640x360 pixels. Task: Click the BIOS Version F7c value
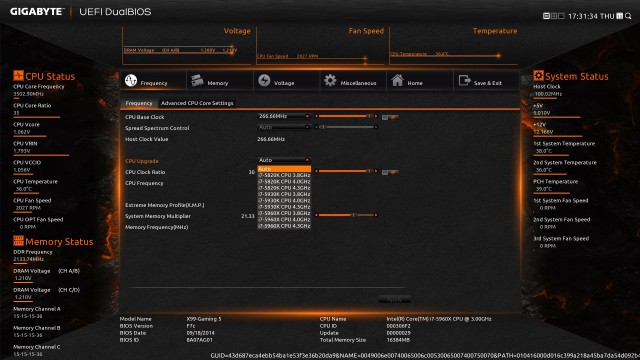tap(191, 326)
